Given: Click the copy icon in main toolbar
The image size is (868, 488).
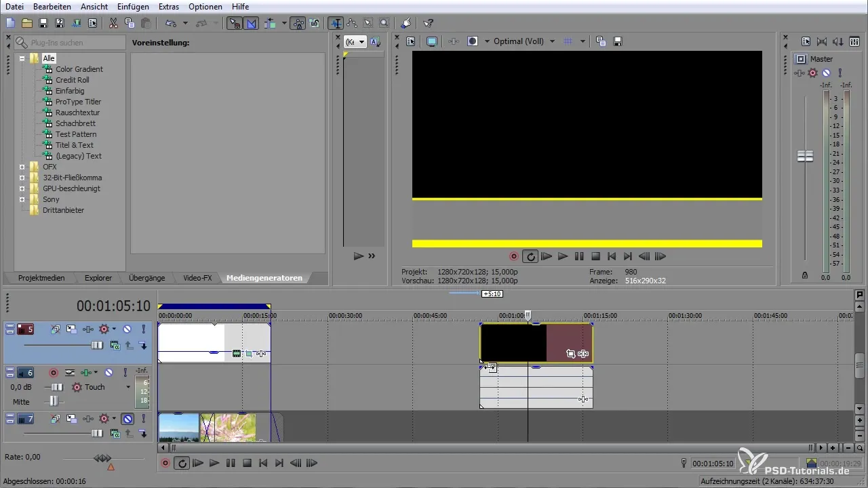Looking at the screenshot, I should point(130,23).
